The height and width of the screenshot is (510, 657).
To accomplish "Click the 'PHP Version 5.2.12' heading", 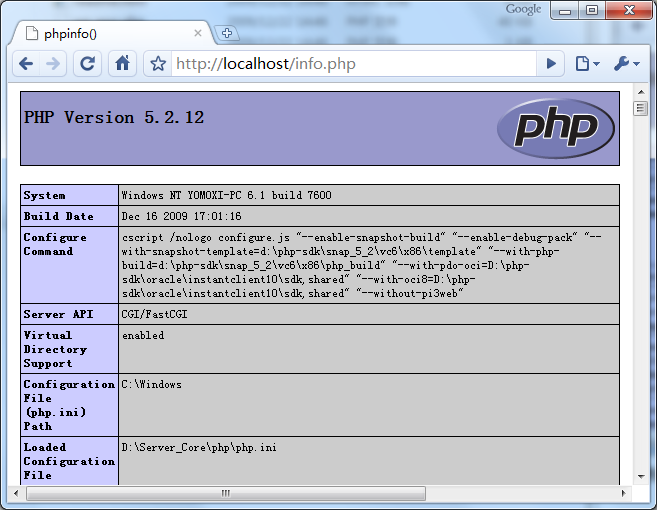I will [x=114, y=117].
